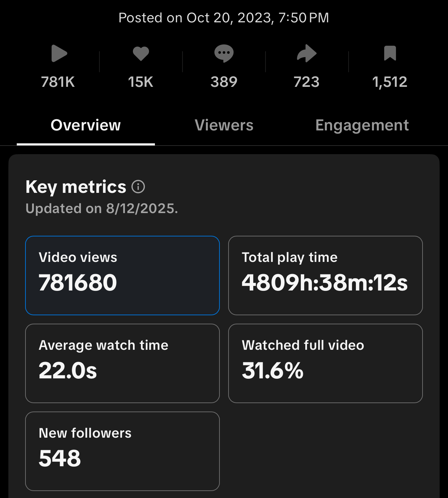This screenshot has width=448, height=498.
Task: Open the Key metrics info icon
Action: [x=138, y=187]
